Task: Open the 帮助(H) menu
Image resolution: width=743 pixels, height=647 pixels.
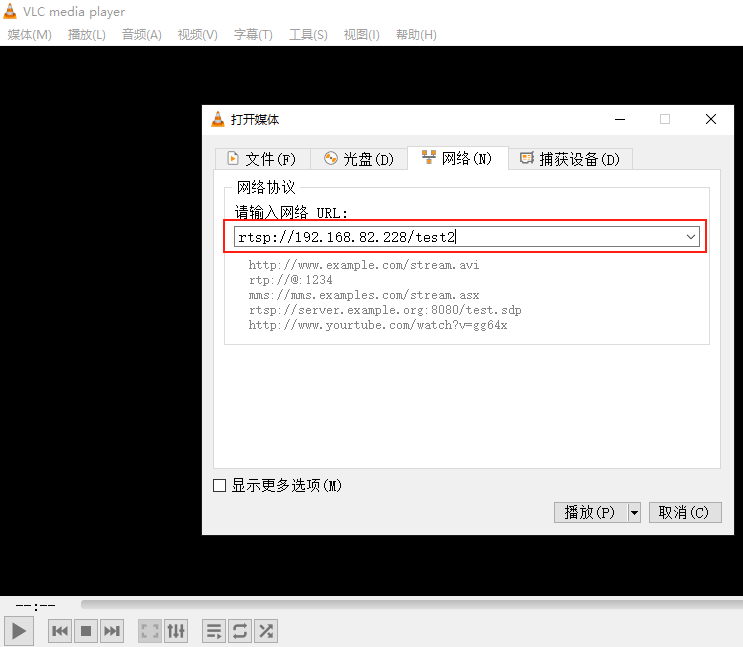Action: click(416, 35)
